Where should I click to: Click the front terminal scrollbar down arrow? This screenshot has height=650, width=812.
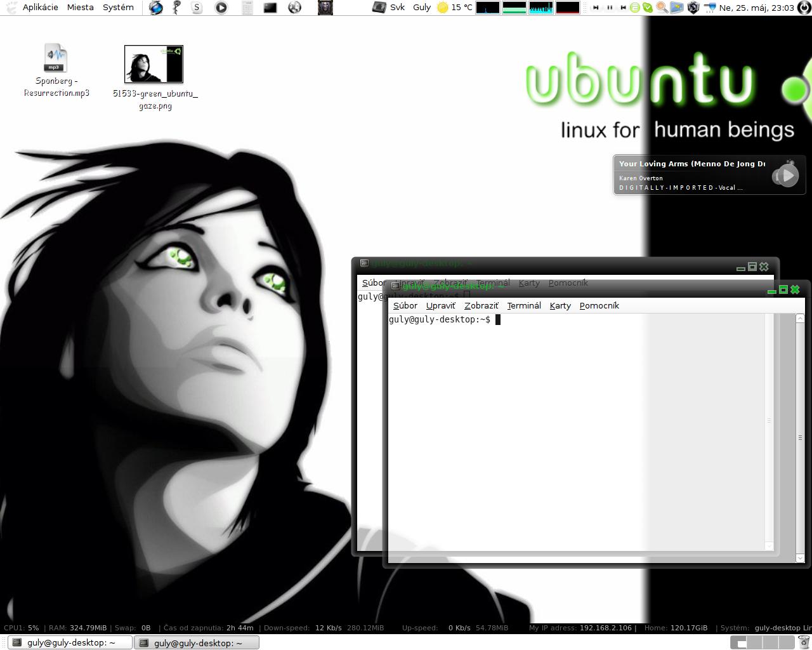coord(800,558)
